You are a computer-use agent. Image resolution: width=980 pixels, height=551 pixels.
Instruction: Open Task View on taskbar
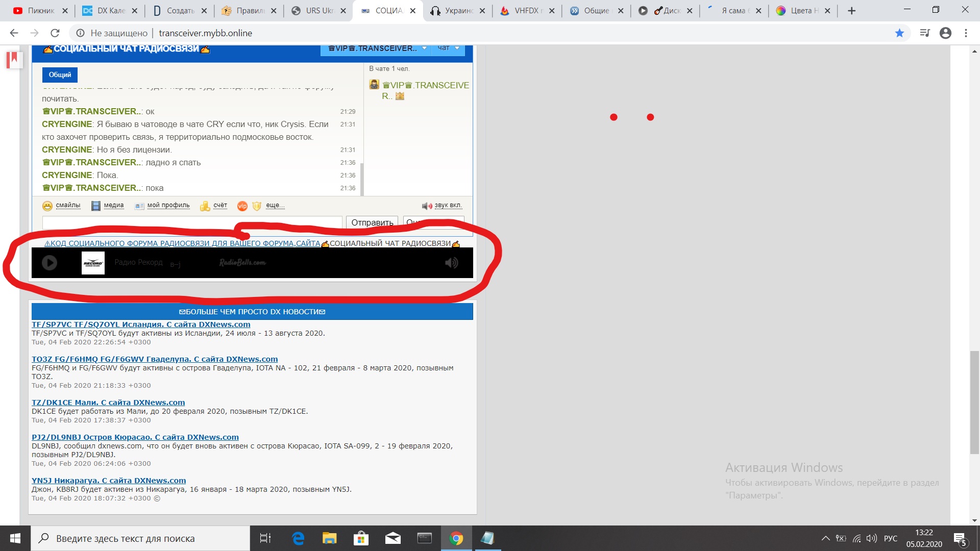[265, 538]
